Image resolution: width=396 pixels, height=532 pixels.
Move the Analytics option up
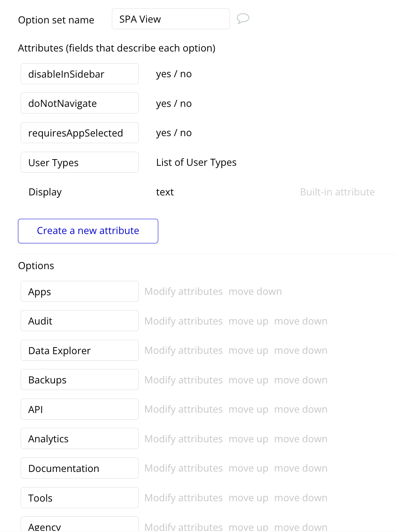tap(248, 439)
